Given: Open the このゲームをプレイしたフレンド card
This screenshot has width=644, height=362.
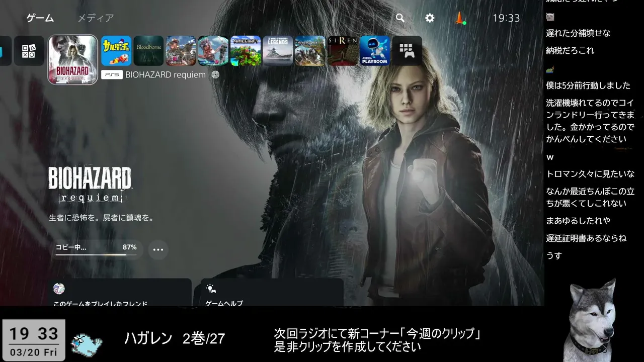Looking at the screenshot, I should pyautogui.click(x=121, y=292).
